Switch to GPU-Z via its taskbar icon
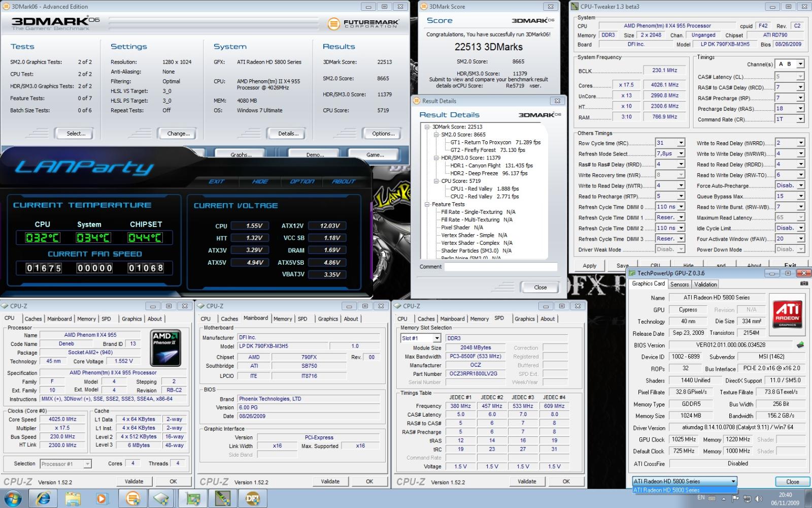Image resolution: width=812 pixels, height=508 pixels. 193,499
